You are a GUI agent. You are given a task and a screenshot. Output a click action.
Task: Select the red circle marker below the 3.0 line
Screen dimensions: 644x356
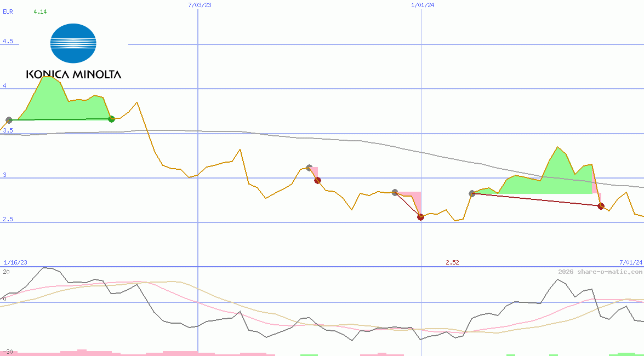317,180
